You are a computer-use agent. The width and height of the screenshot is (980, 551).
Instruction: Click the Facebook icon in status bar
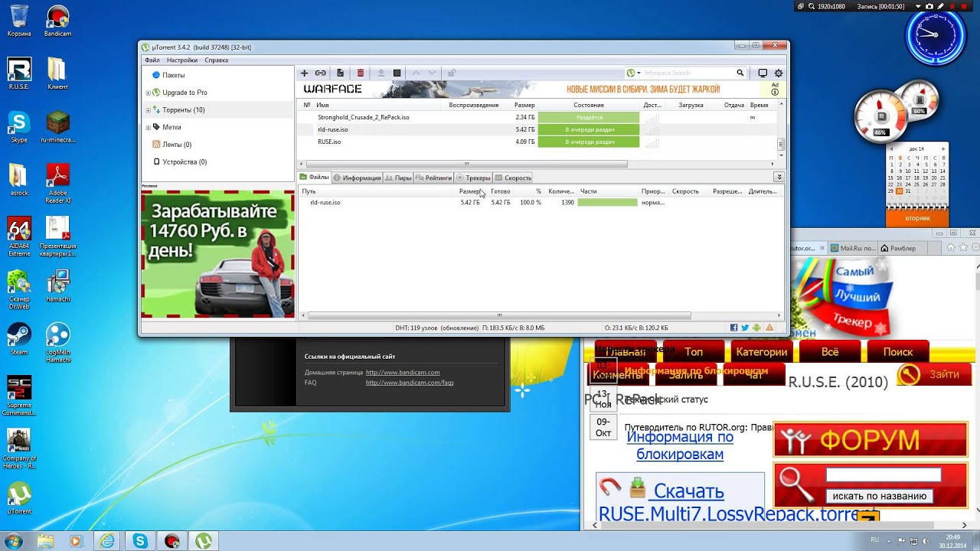click(x=733, y=328)
